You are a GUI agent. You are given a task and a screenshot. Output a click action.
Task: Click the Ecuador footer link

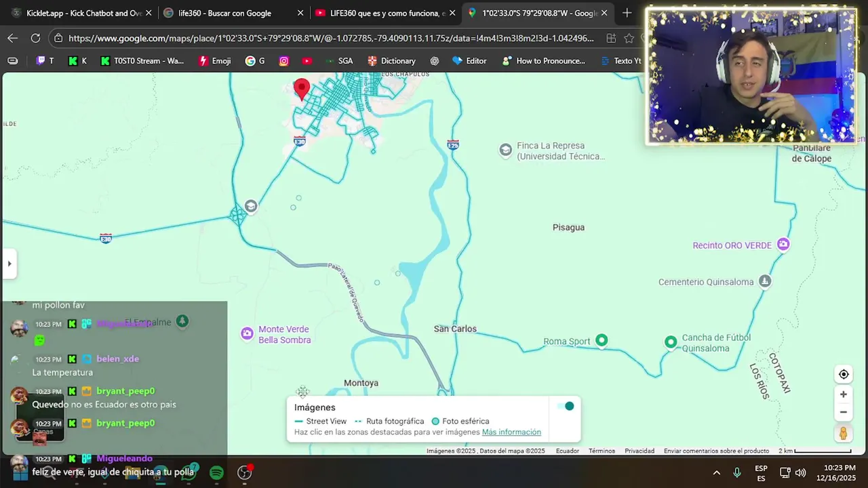point(568,451)
